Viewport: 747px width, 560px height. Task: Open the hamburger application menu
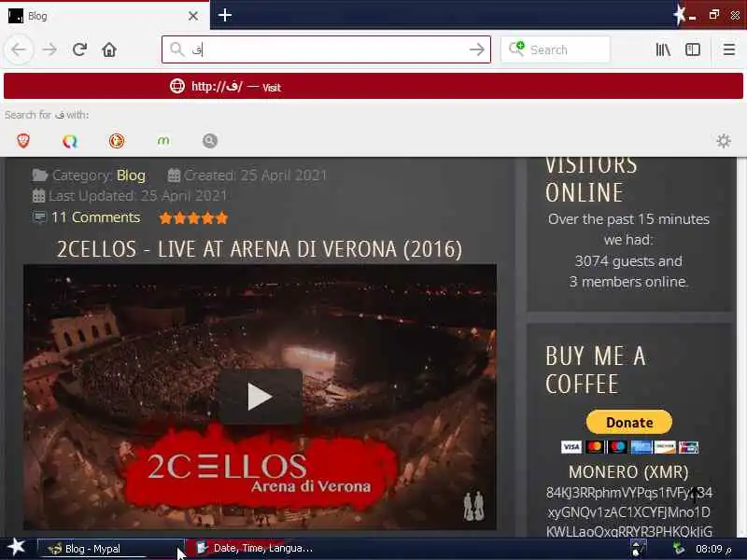pyautogui.click(x=729, y=49)
